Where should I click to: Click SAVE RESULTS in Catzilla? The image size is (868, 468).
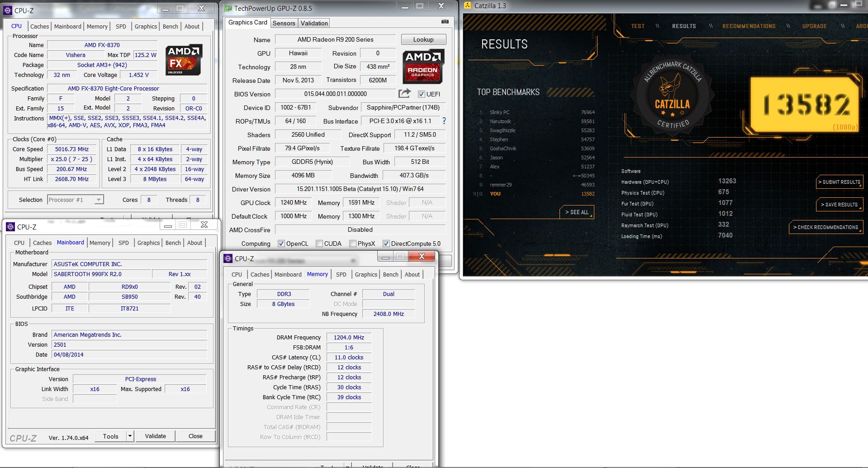click(840, 205)
